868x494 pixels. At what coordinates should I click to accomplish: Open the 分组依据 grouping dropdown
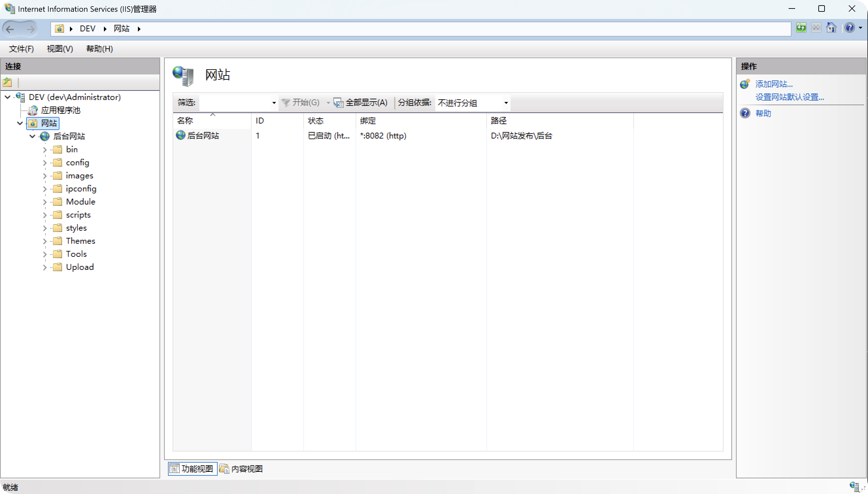coord(506,103)
